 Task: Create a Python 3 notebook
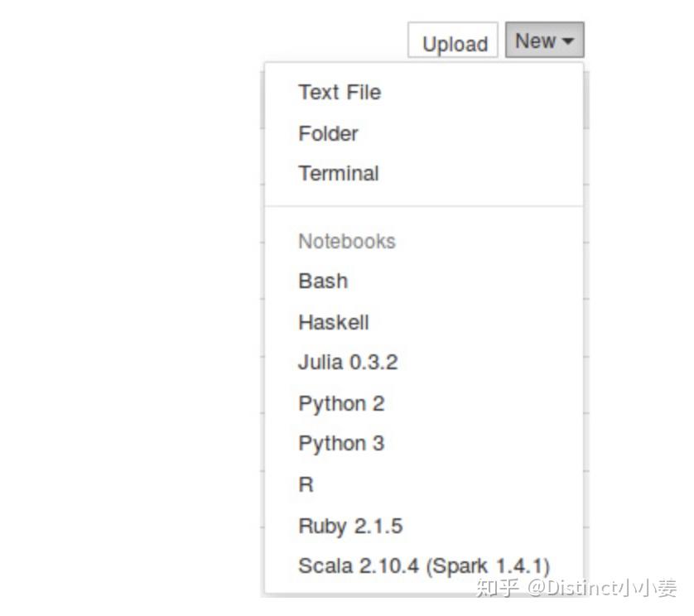tap(341, 443)
